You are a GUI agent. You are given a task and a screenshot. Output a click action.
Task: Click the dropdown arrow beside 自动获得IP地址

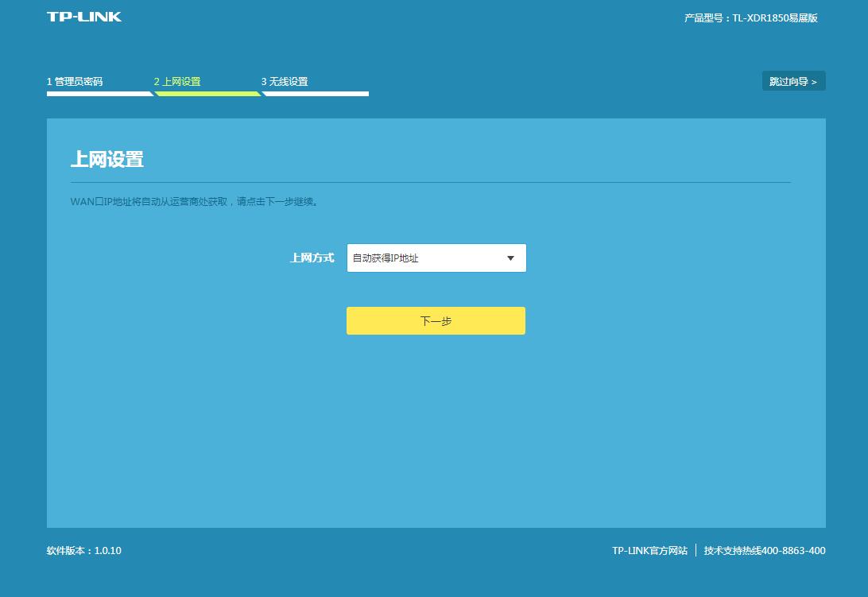click(x=510, y=258)
